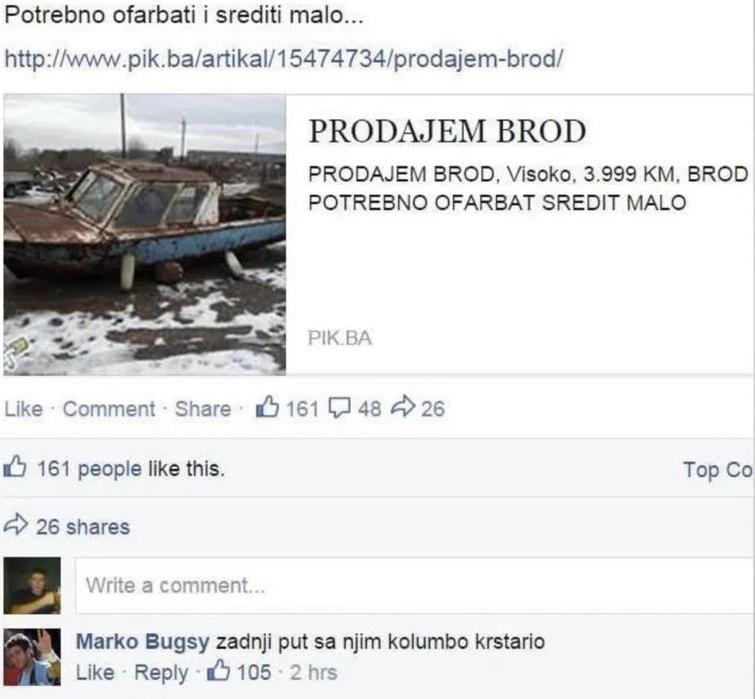Screen dimensions: 755x699
Task: Click share arrow icon next to '26 shares'
Action: click(15, 524)
